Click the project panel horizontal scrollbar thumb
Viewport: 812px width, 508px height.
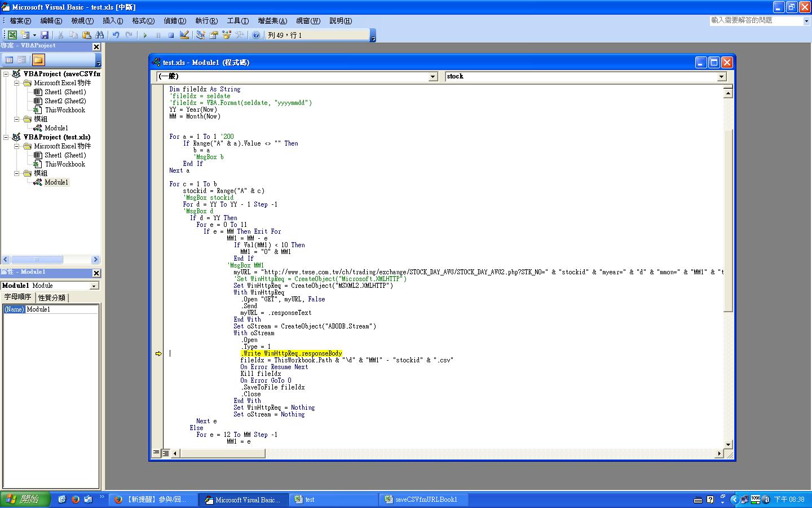pos(37,260)
